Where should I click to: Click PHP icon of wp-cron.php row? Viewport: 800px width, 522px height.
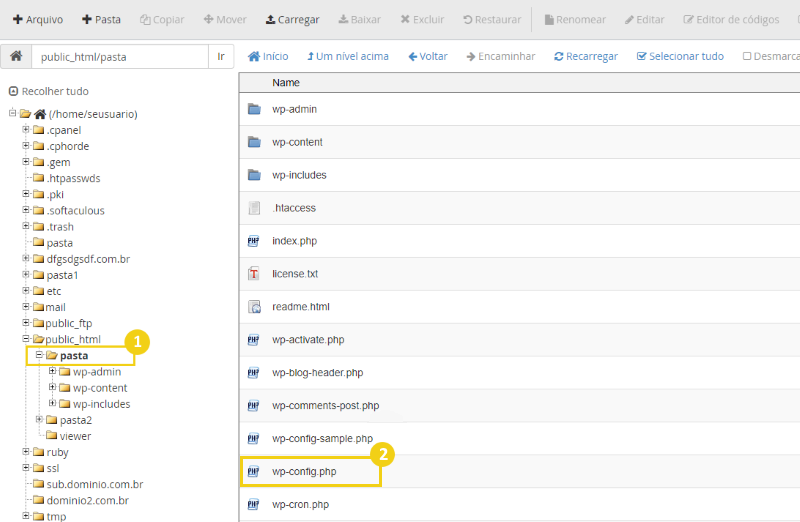tap(254, 504)
